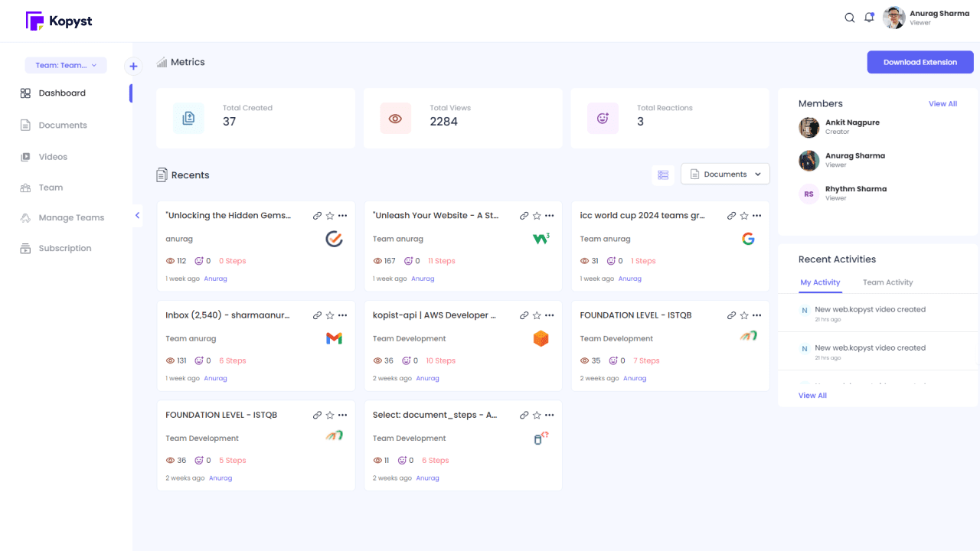Click the plus icon to add team

(133, 67)
